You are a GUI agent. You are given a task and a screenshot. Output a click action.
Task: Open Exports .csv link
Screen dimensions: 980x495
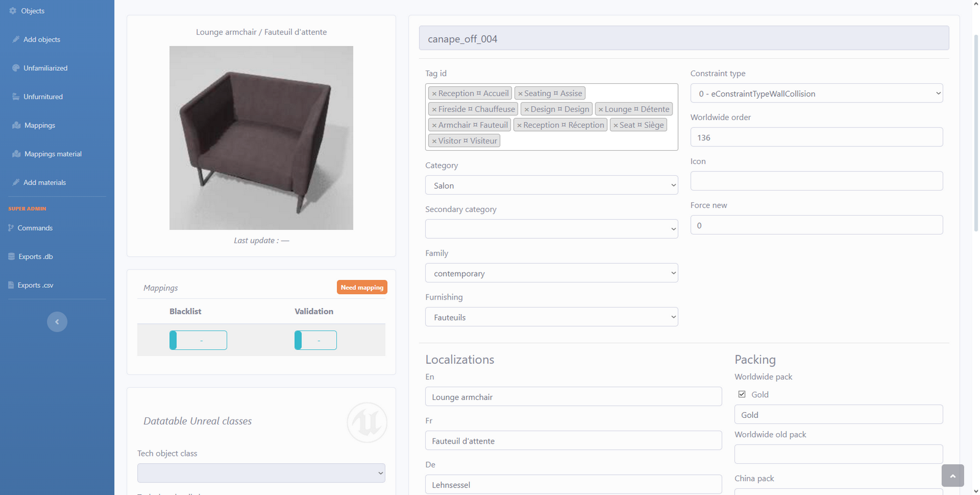[35, 285]
